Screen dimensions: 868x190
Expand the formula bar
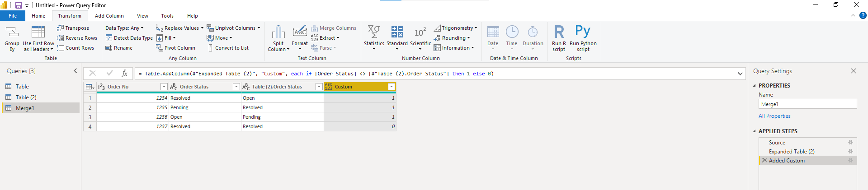[x=740, y=74]
